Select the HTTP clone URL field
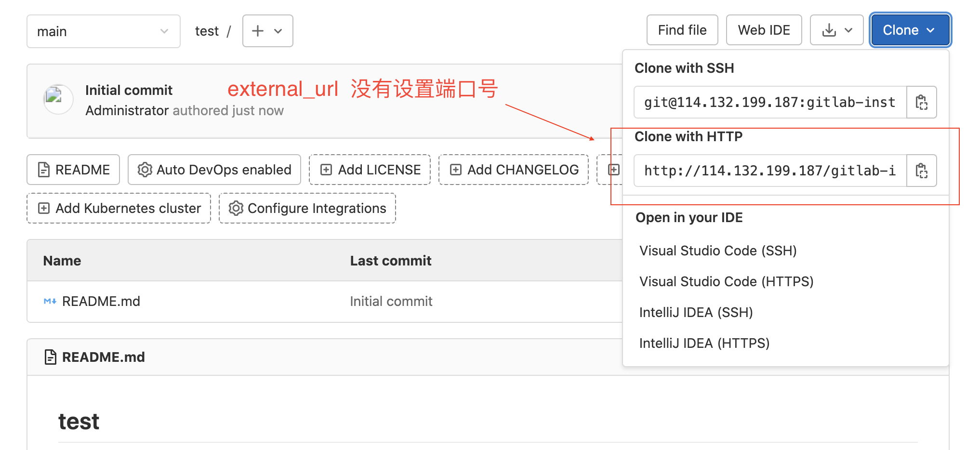Viewport: 980px width, 450px height. coord(770,171)
